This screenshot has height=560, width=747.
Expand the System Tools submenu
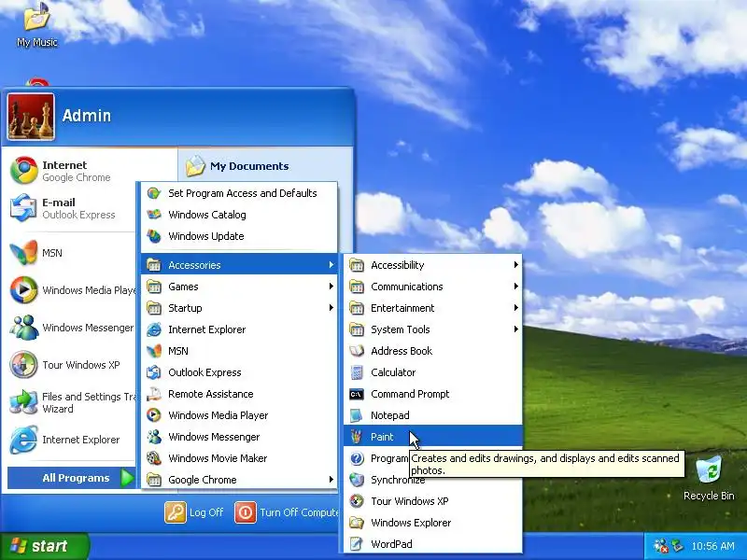pyautogui.click(x=433, y=329)
